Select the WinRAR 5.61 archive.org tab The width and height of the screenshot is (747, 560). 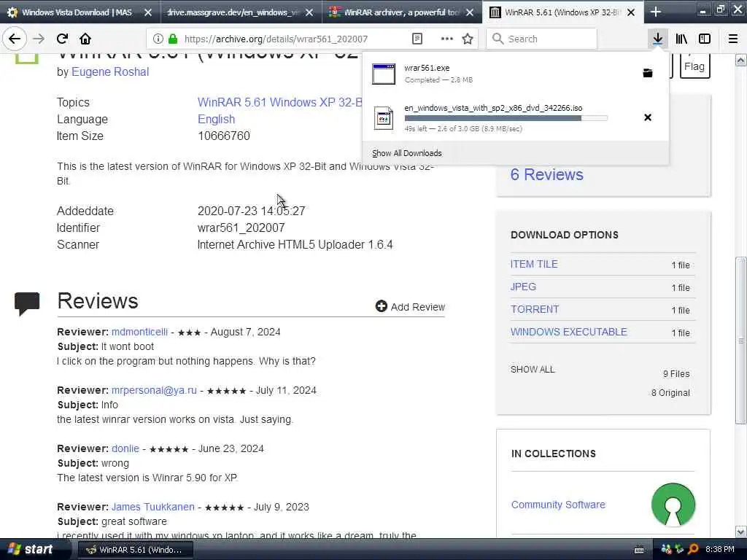pyautogui.click(x=563, y=12)
